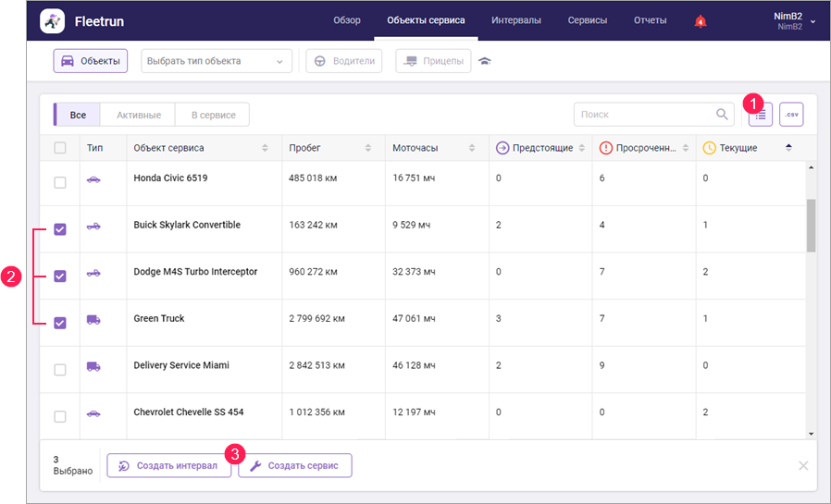This screenshot has width=831, height=504.
Task: Toggle the select-all header checkbox
Action: click(60, 148)
